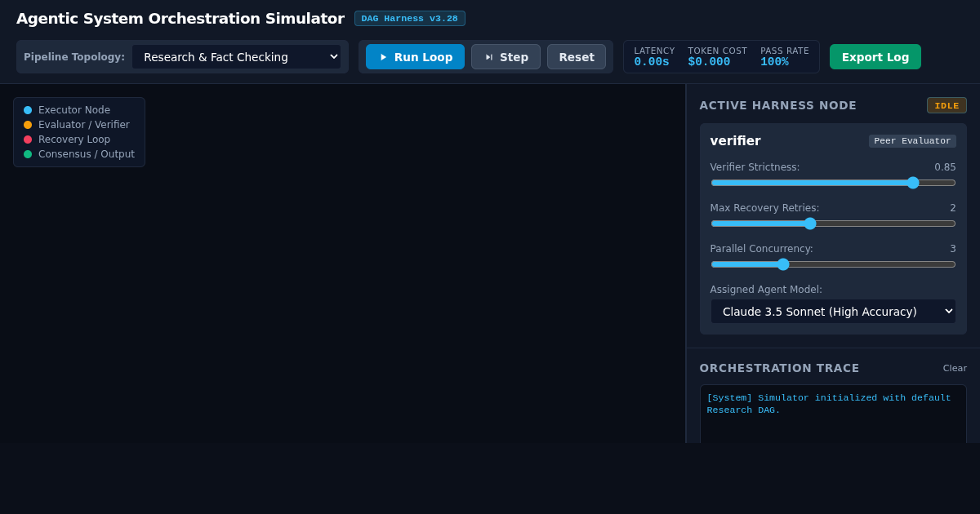Click the Evaluator / Verifier legend label
Screen dimensions: 980x514
coord(84,125)
